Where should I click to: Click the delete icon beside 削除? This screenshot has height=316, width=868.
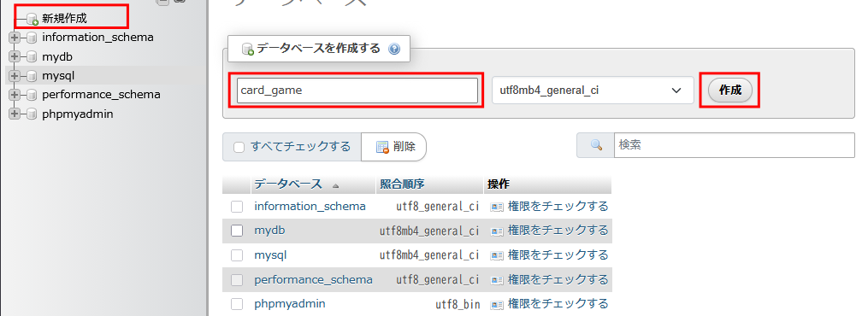point(382,147)
